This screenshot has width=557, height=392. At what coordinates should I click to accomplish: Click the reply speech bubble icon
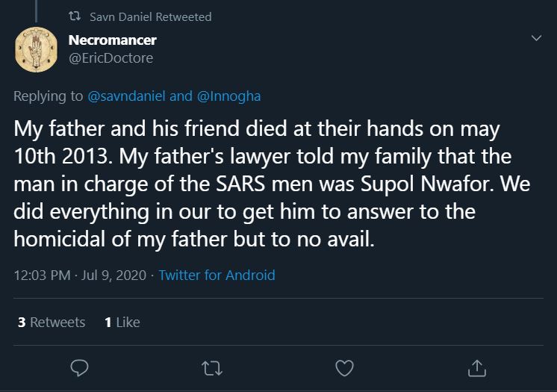click(x=80, y=368)
